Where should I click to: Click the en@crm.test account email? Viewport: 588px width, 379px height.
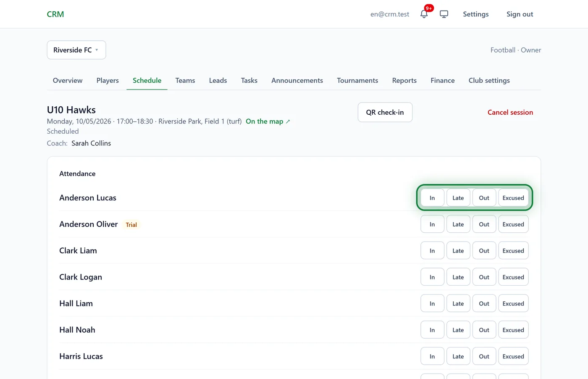pyautogui.click(x=390, y=14)
